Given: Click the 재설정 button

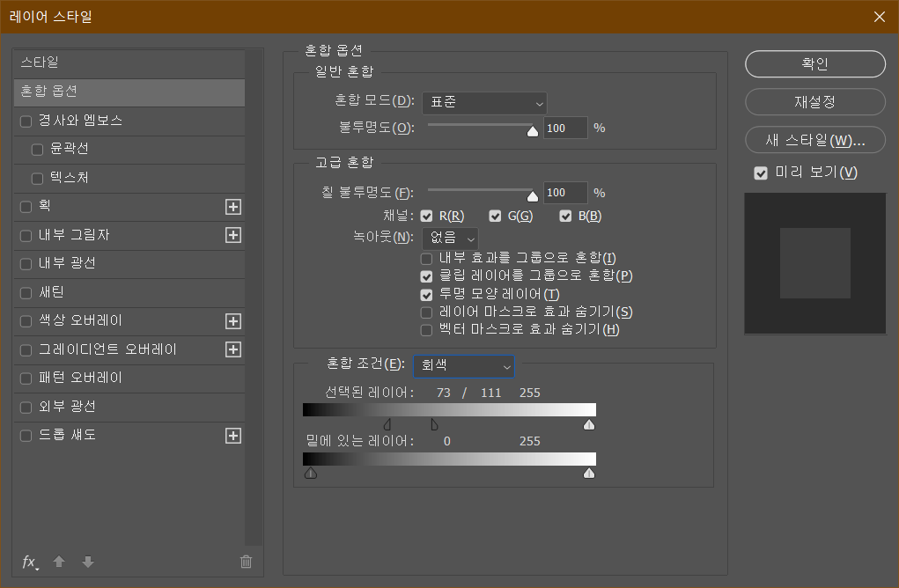Looking at the screenshot, I should click(815, 102).
